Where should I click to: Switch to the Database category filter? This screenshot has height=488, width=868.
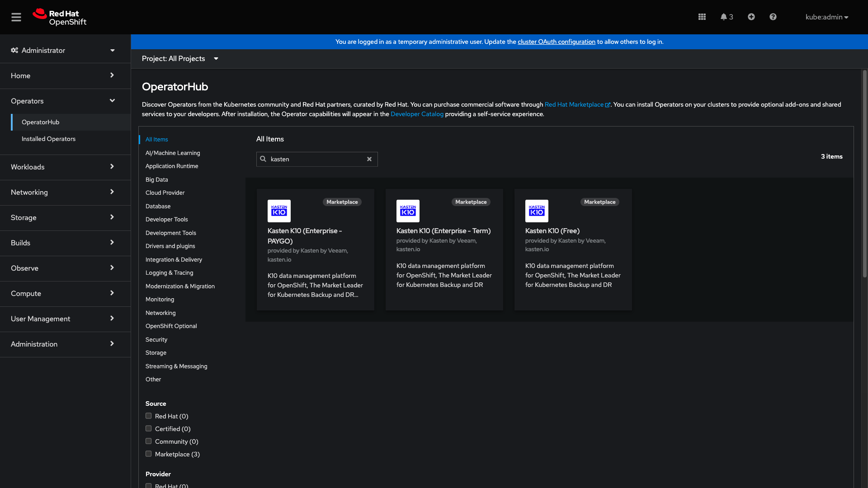pos(158,206)
